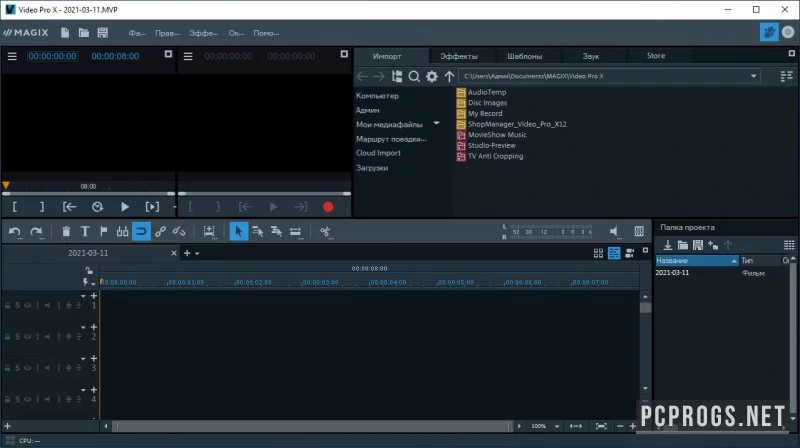Close the 2021-03-11 movie tab
The image size is (800, 448).
pyautogui.click(x=174, y=253)
